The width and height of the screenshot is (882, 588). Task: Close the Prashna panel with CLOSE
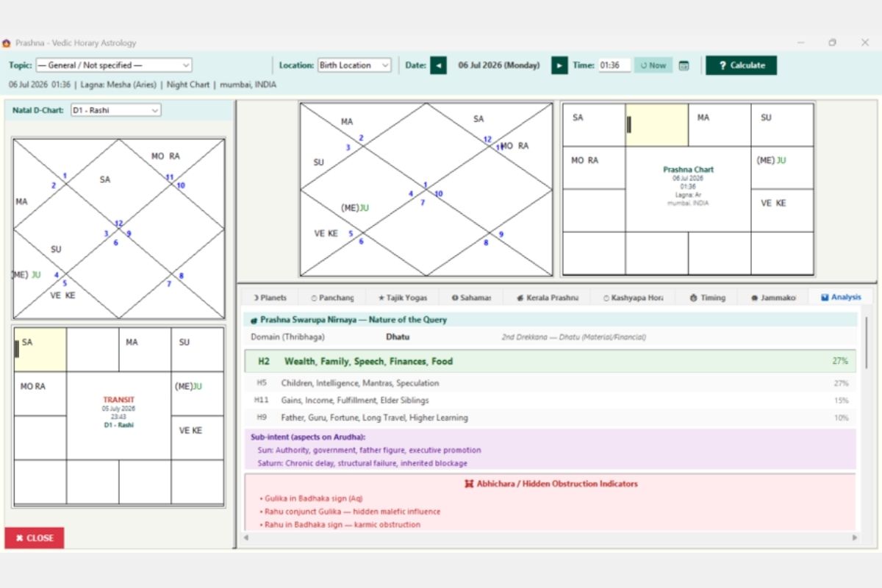35,538
